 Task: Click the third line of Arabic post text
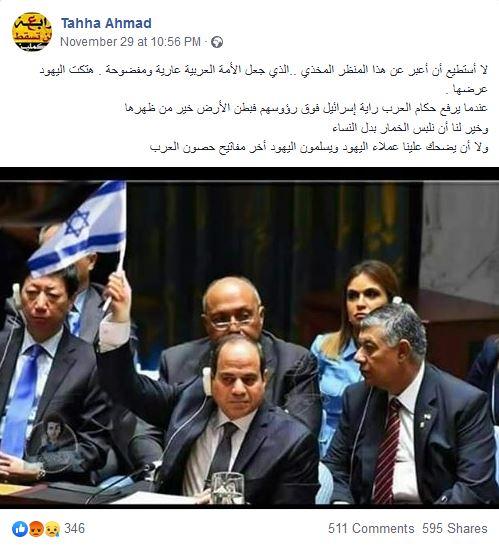tap(306, 108)
